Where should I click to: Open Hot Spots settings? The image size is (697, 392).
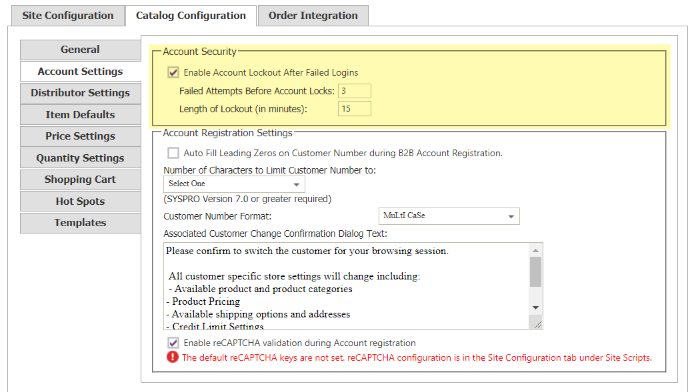(x=80, y=201)
